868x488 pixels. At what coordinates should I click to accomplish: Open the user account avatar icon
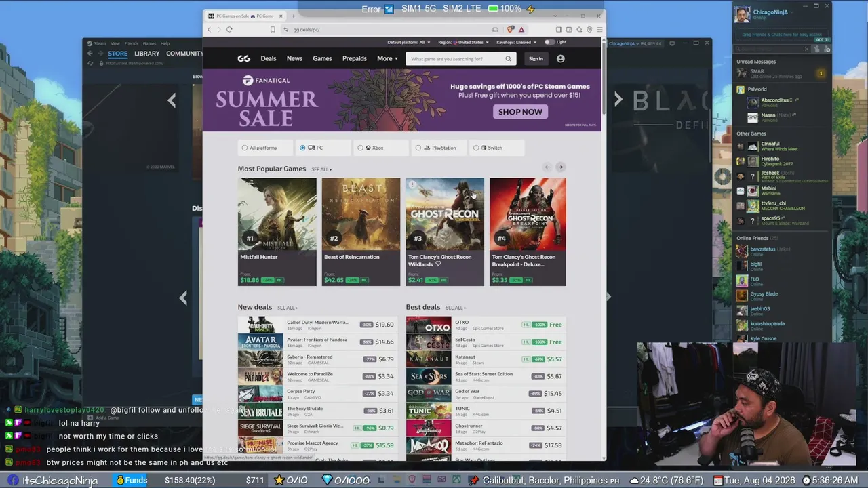click(560, 59)
